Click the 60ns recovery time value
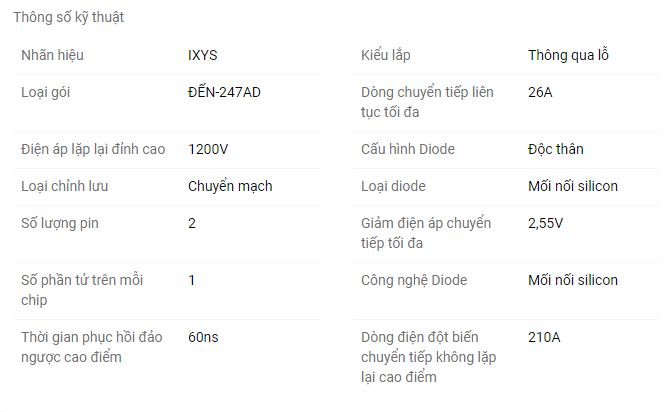This screenshot has height=412, width=670. coord(203,337)
